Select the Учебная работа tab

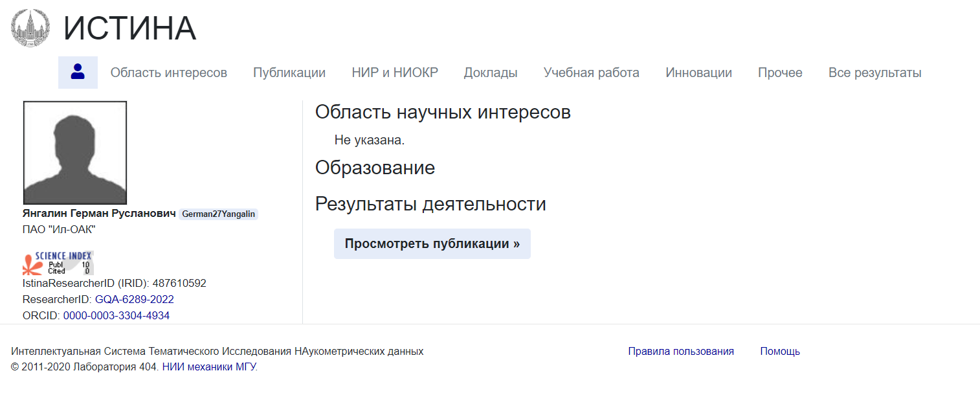click(591, 73)
